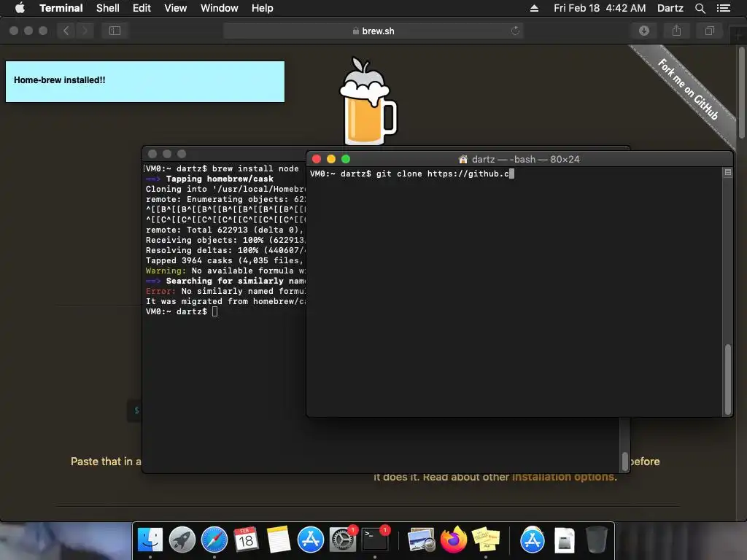
Task: Open Firefox in the Dock
Action: tap(454, 540)
